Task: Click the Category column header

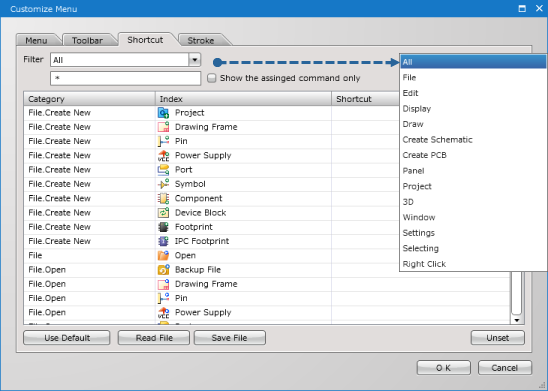Action: click(89, 99)
